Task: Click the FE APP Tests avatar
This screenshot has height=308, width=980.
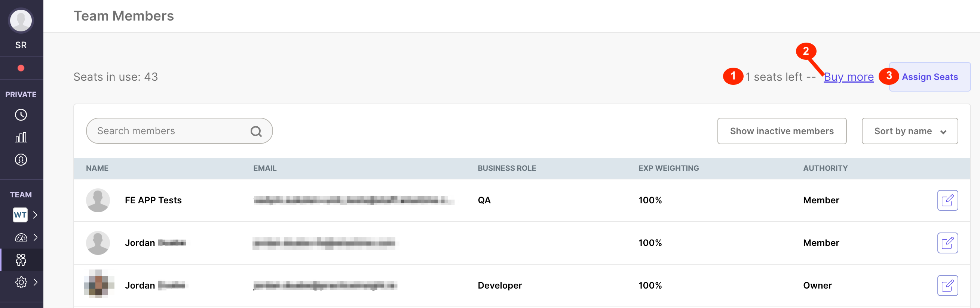Action: click(98, 200)
